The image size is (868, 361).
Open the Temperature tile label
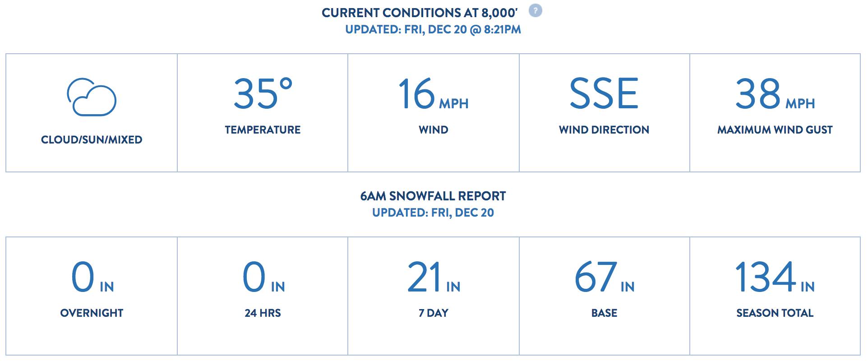pos(263,130)
